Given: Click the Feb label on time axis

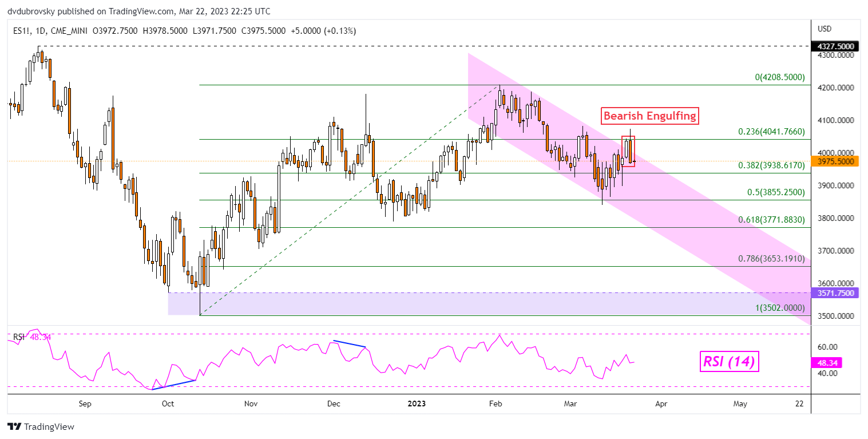Looking at the screenshot, I should [x=496, y=404].
